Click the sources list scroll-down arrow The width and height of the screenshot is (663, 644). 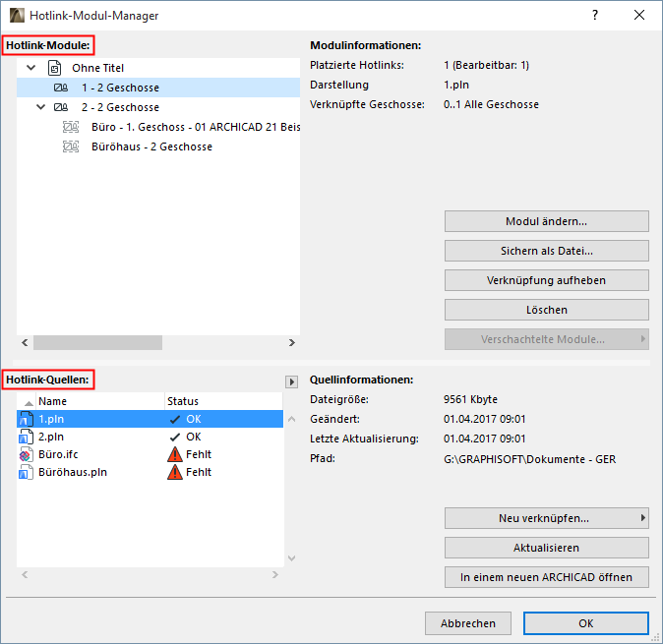point(291,558)
